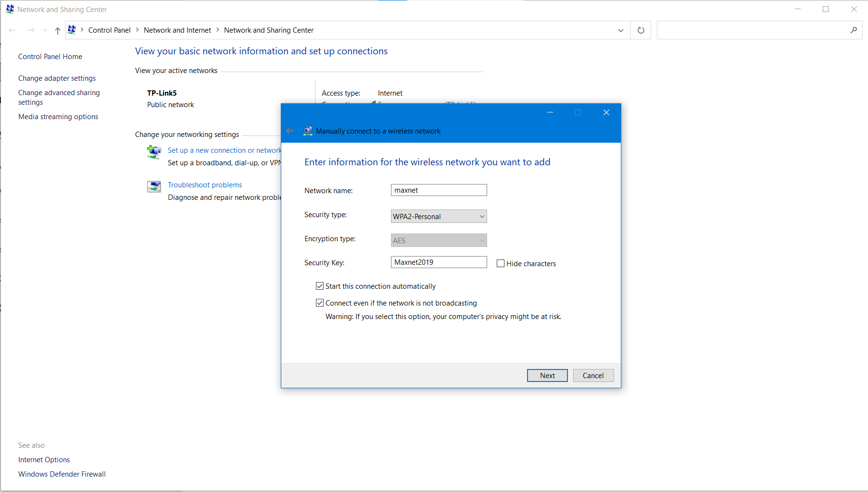Open Change advanced sharing settings
This screenshot has width=868, height=492.
click(59, 98)
